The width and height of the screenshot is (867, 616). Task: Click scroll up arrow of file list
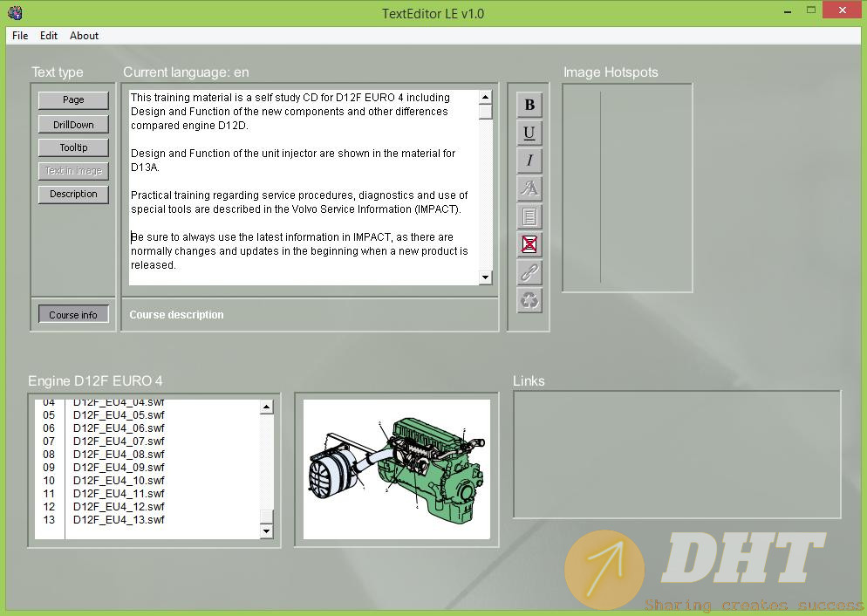pyautogui.click(x=267, y=407)
